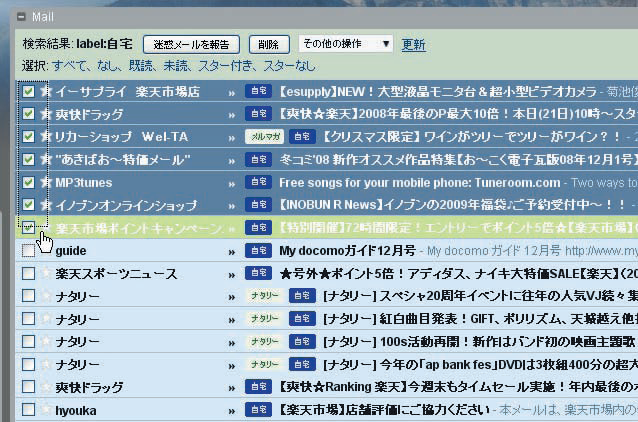Click the 自宅 label on guide row

[x=258, y=250]
